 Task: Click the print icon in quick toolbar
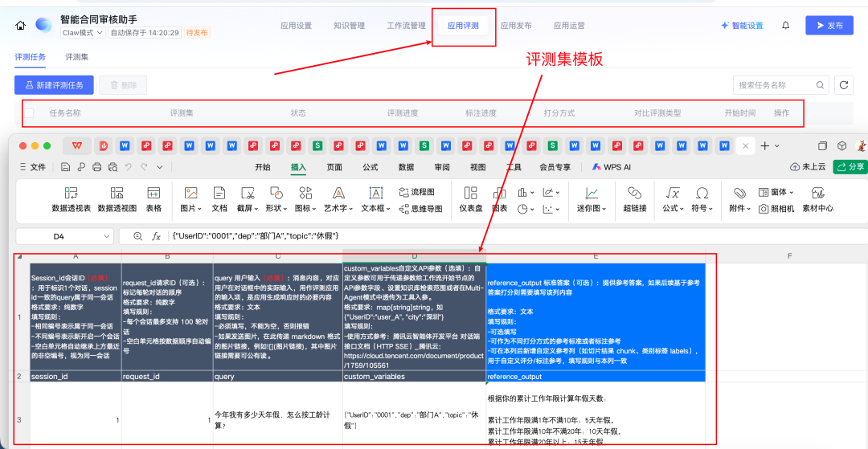pos(97,167)
